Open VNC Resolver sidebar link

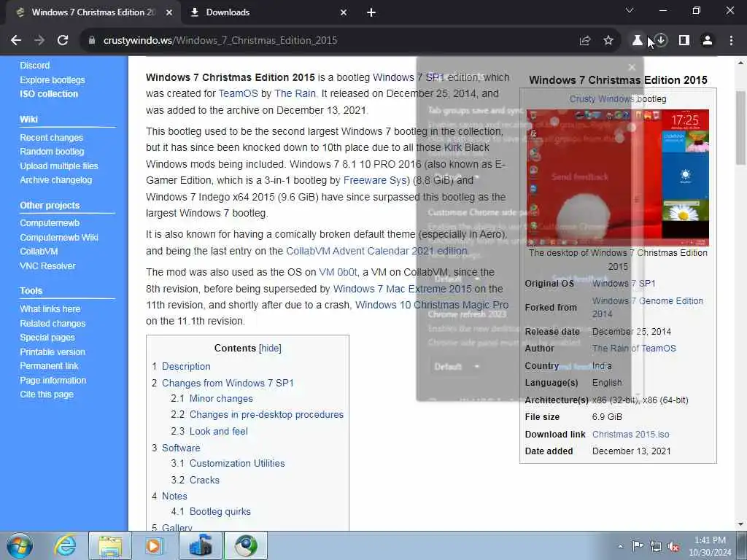coord(47,265)
